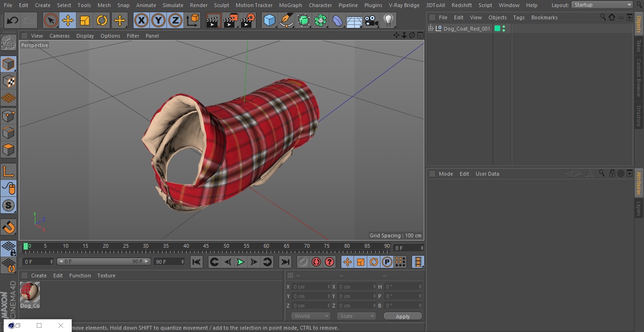Open the World coordinate dropdown
Viewport: 644px width, 332px height.
coord(310,316)
